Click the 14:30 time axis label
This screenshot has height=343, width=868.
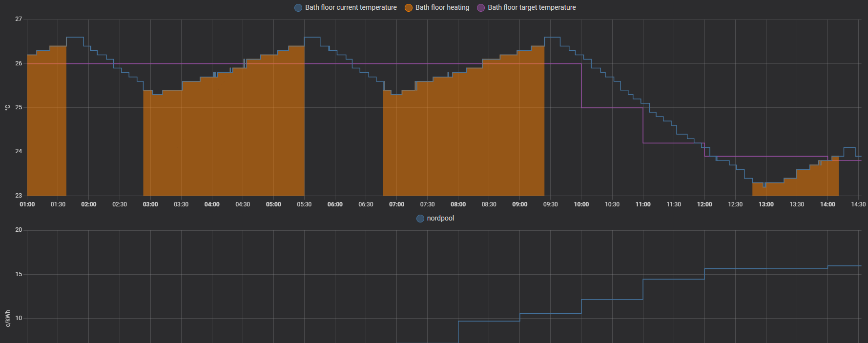tap(858, 204)
